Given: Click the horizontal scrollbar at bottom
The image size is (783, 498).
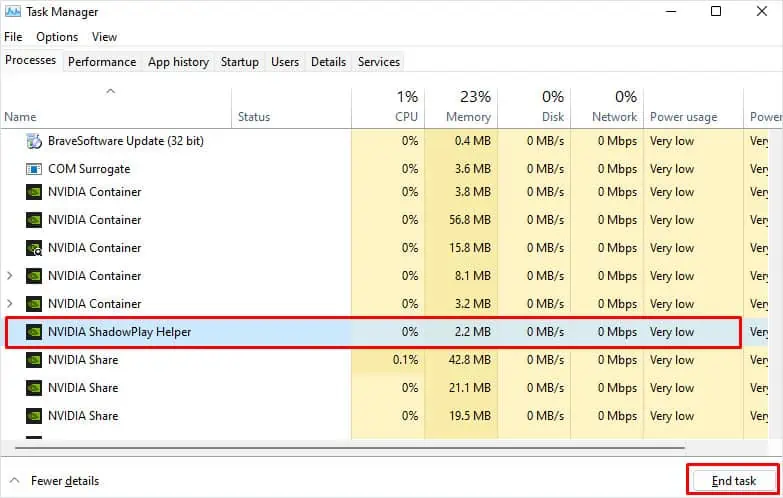Looking at the screenshot, I should pyautogui.click(x=340, y=449).
